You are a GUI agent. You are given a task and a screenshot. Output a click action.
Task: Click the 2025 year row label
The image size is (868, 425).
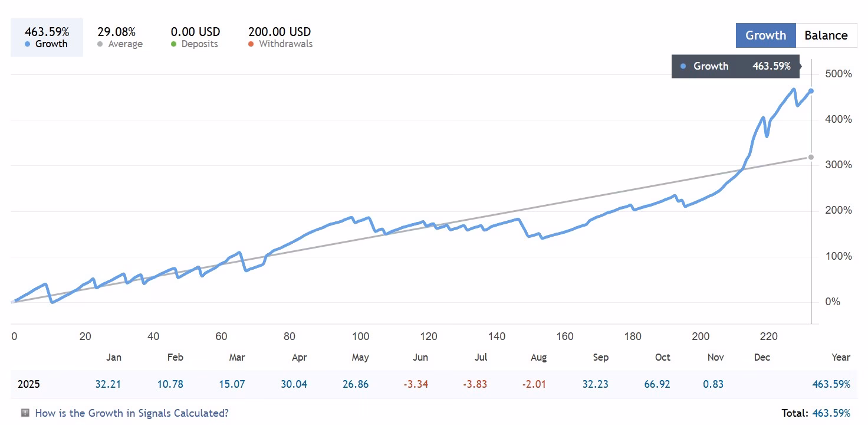click(29, 384)
